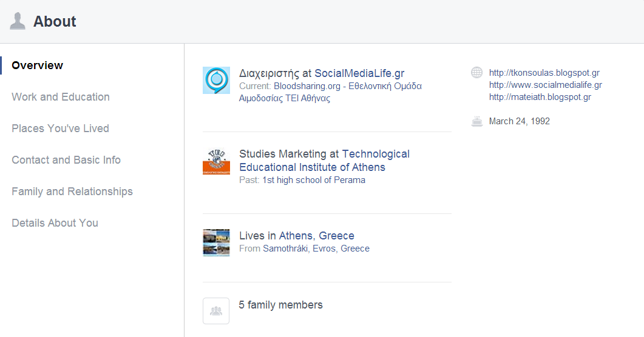Image resolution: width=644 pixels, height=337 pixels.
Task: Click the globe websites icon
Action: (476, 73)
